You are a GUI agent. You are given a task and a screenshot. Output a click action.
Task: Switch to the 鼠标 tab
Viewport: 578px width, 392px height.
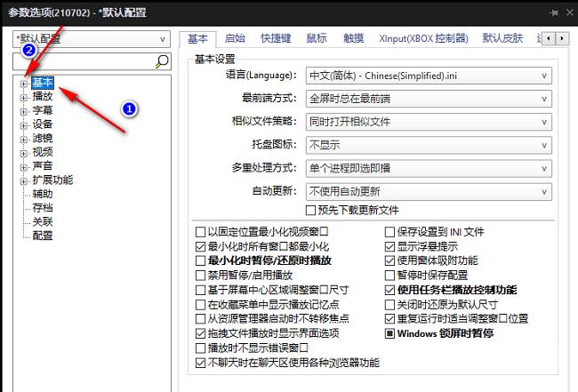(317, 38)
